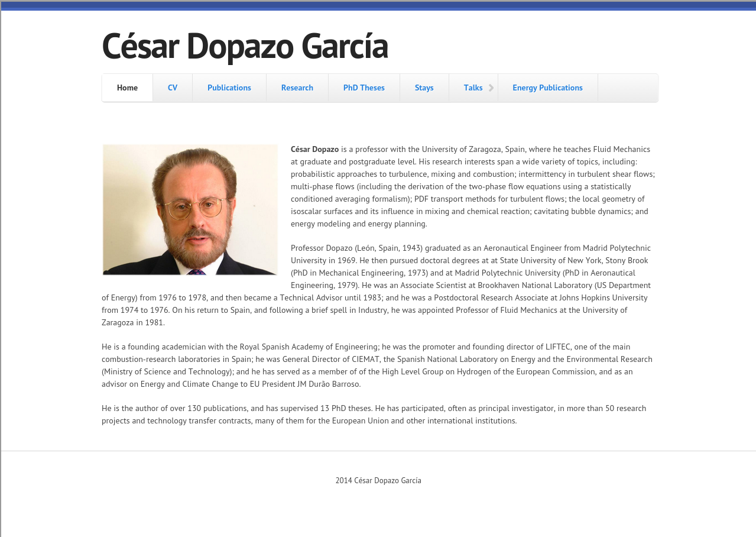Click the Talks menu label
Viewport: 756px width, 537px height.
pos(473,88)
